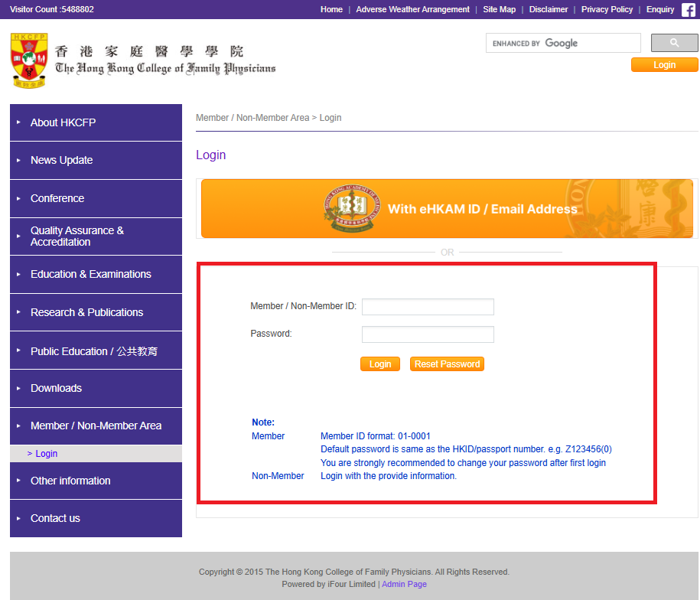This screenshot has width=700, height=600.
Task: Open Conference menu item
Action: [96, 198]
